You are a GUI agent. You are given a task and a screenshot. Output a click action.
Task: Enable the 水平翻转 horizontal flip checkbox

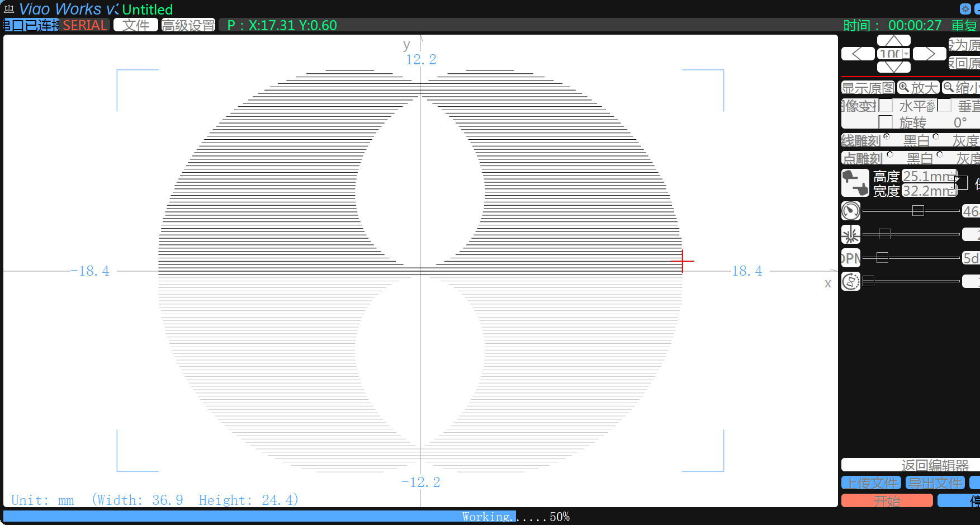click(886, 106)
